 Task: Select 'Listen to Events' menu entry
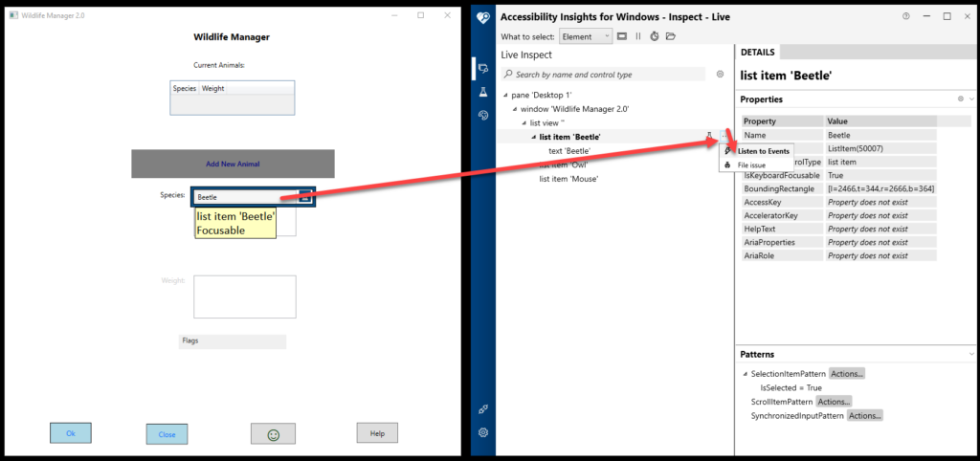(x=757, y=151)
